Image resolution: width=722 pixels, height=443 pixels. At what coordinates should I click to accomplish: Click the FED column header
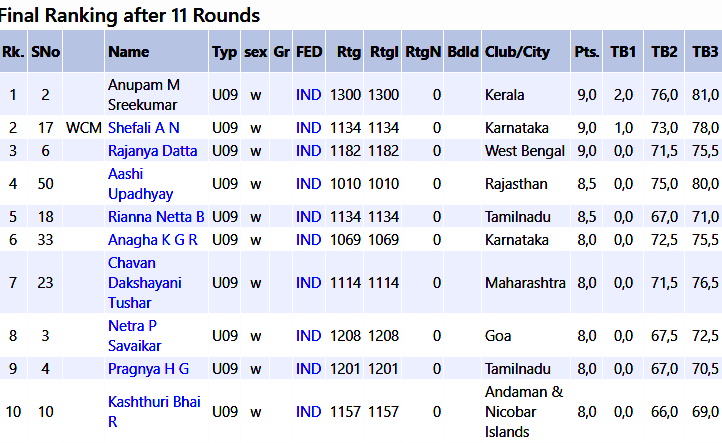(309, 52)
